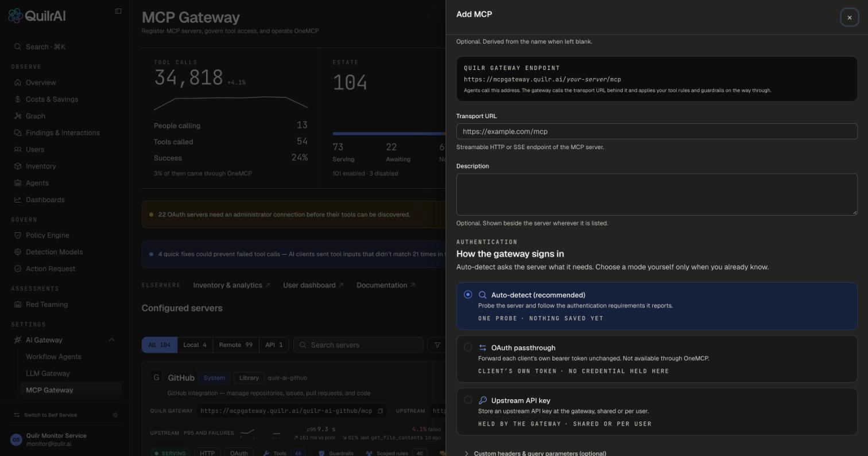The height and width of the screenshot is (456, 868).
Task: Open the Documentation link
Action: click(386, 285)
